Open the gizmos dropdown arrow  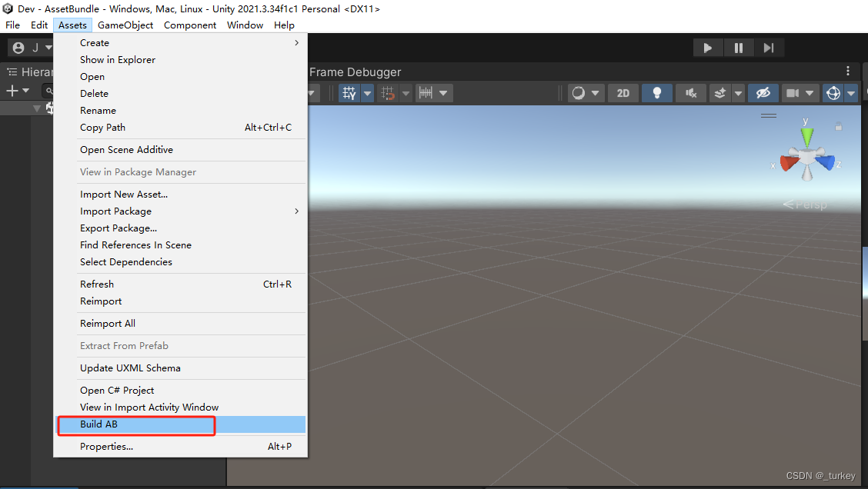click(853, 92)
